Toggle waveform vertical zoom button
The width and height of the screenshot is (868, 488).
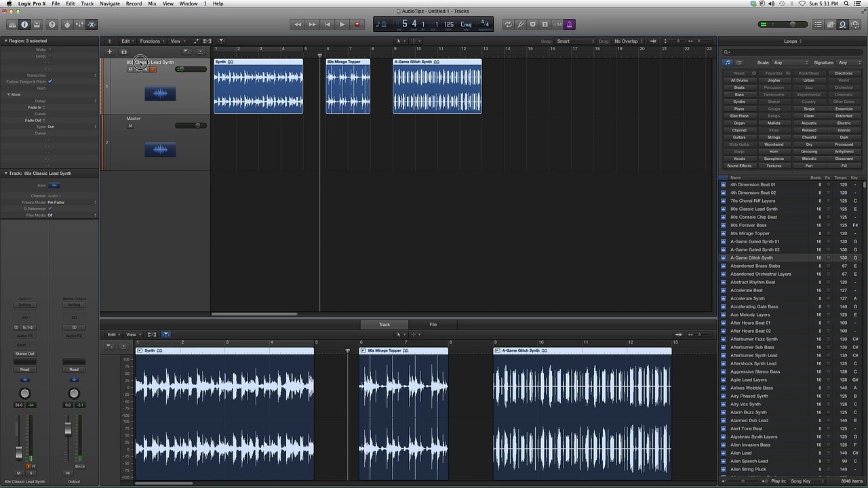click(x=652, y=41)
